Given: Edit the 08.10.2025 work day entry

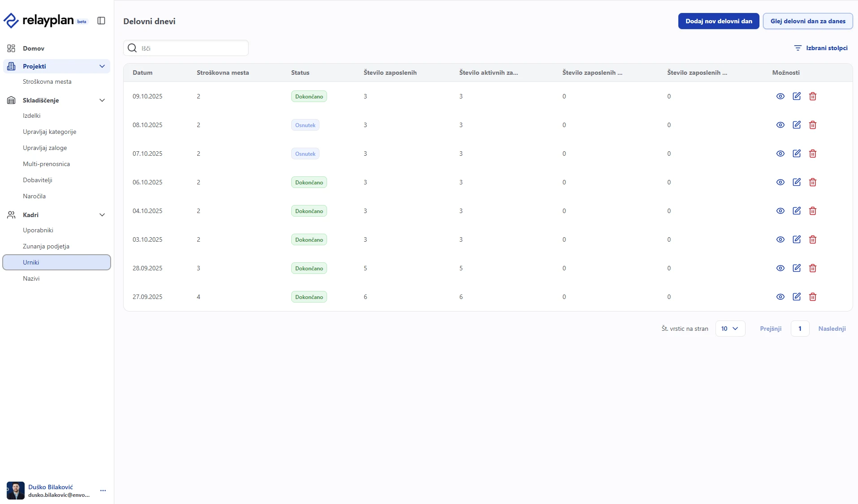Looking at the screenshot, I should tap(797, 125).
